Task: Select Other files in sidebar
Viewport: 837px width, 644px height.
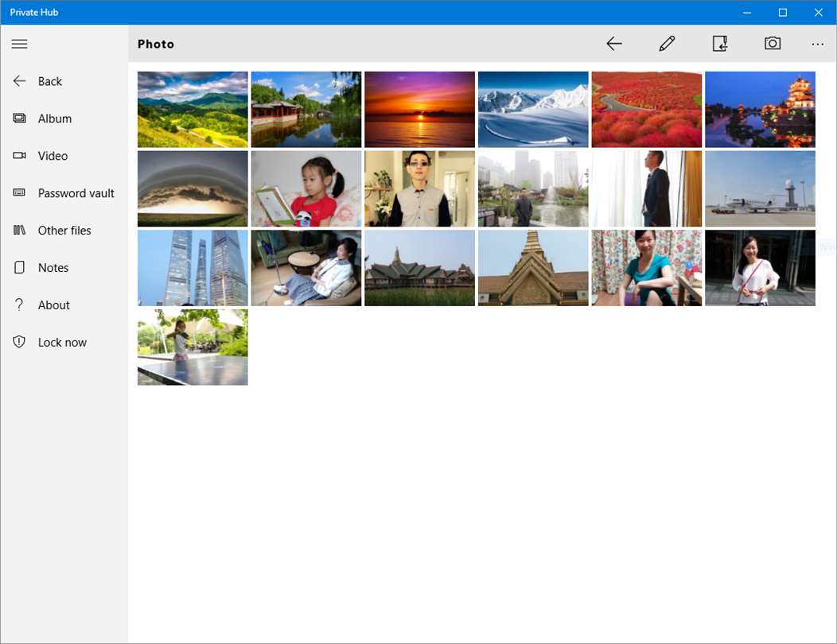Action: (x=64, y=231)
